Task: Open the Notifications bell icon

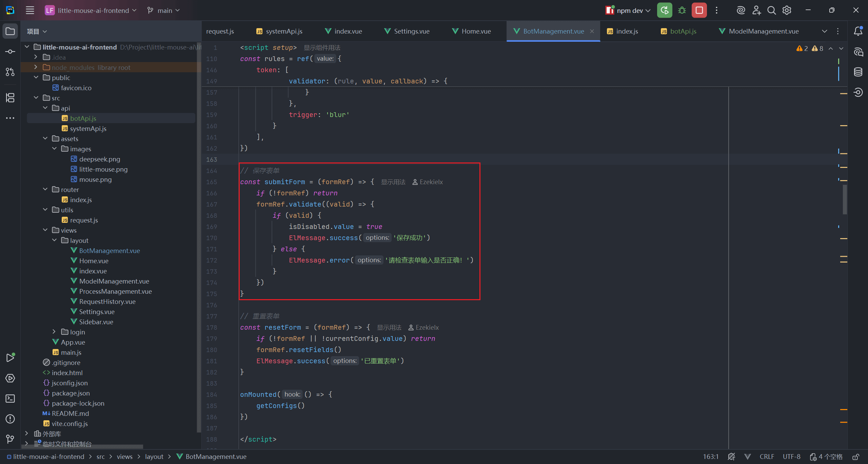Action: (x=858, y=31)
